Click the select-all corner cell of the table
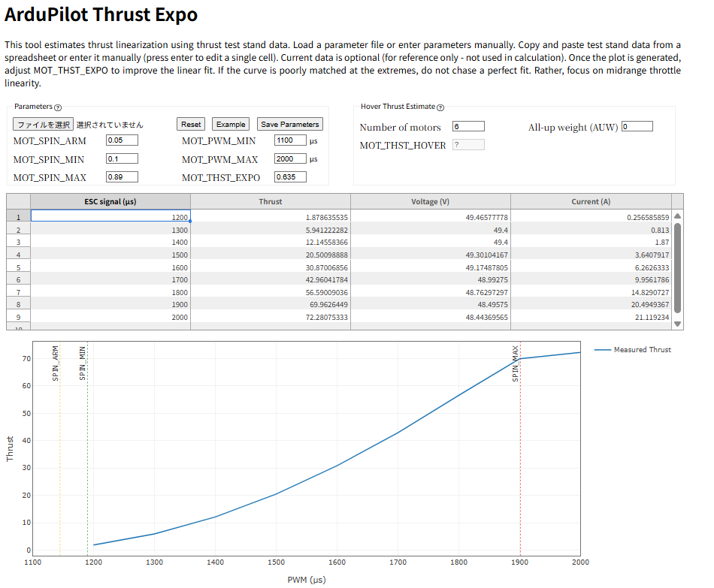The image size is (714, 588). tap(18, 201)
